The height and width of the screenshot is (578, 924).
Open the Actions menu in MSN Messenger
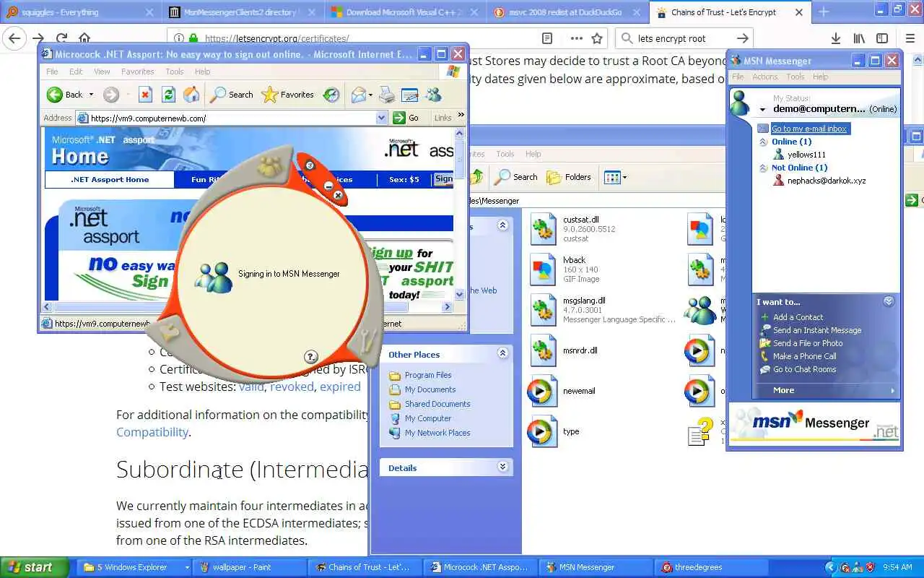coord(765,77)
